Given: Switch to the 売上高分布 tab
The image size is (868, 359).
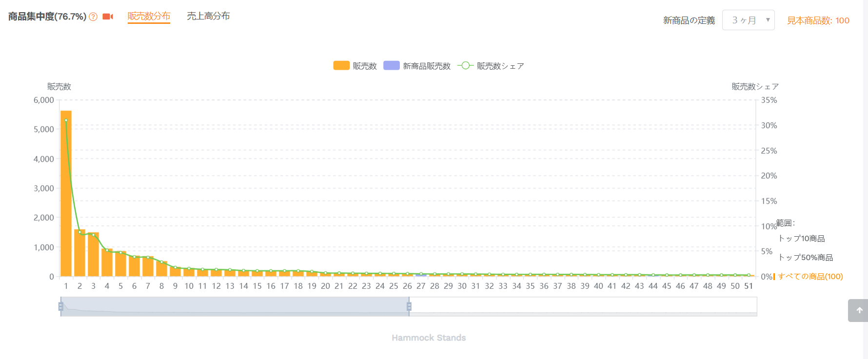Looking at the screenshot, I should pos(208,16).
